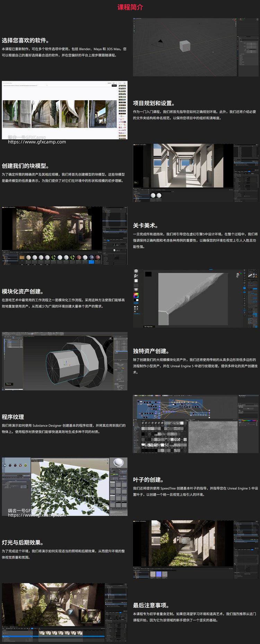Click the hue spectrum bar in Substance Designer

coord(249,421)
